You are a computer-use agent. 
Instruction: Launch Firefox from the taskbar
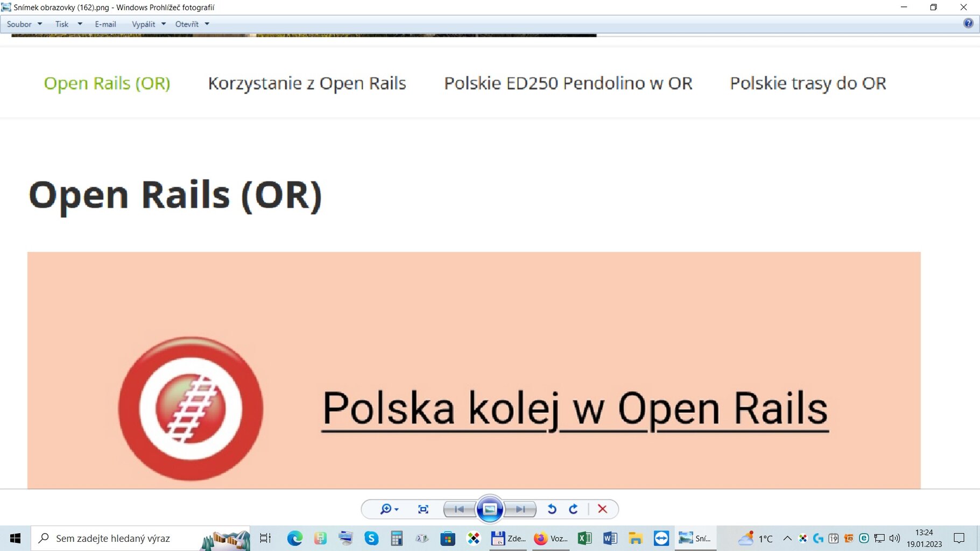[541, 538]
